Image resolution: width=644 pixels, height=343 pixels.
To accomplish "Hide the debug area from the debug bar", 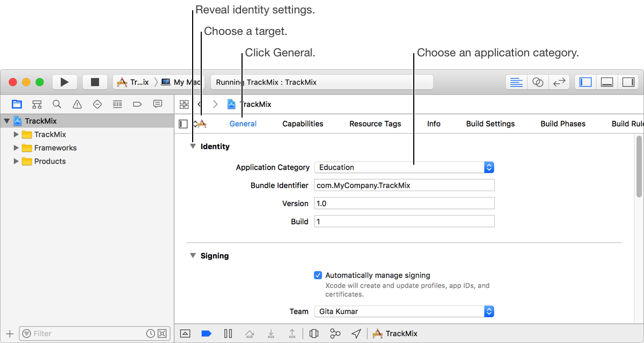I will pos(185,334).
